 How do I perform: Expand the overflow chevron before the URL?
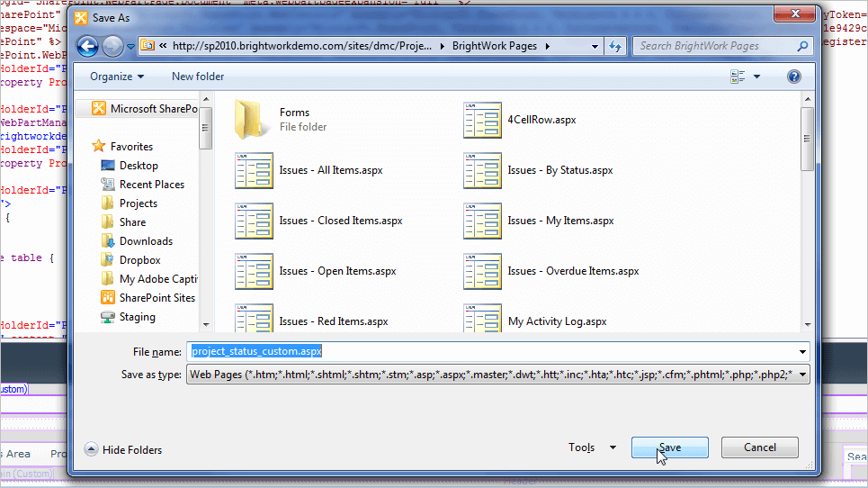[163, 46]
